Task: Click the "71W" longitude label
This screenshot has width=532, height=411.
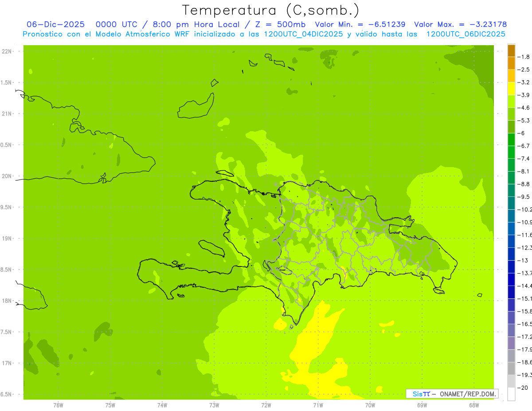Action: pyautogui.click(x=318, y=405)
